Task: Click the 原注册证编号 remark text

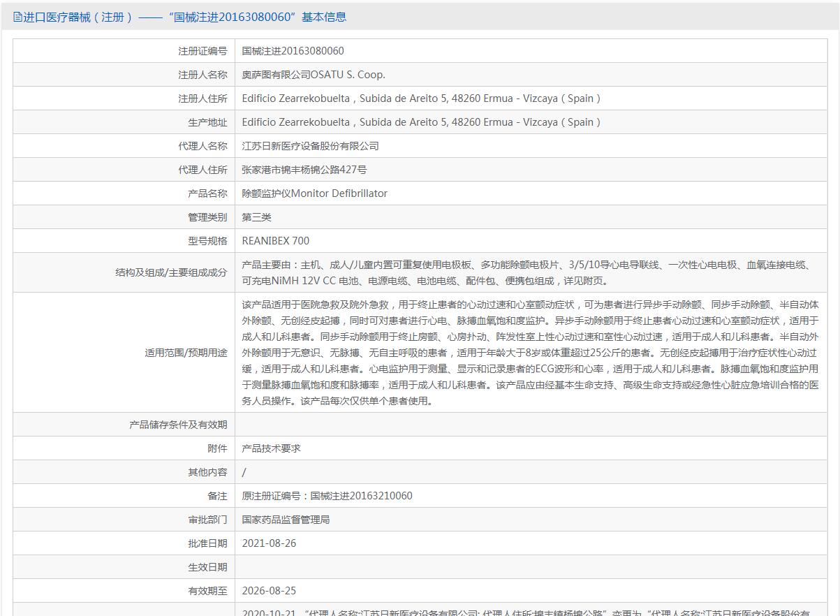Action: (327, 496)
